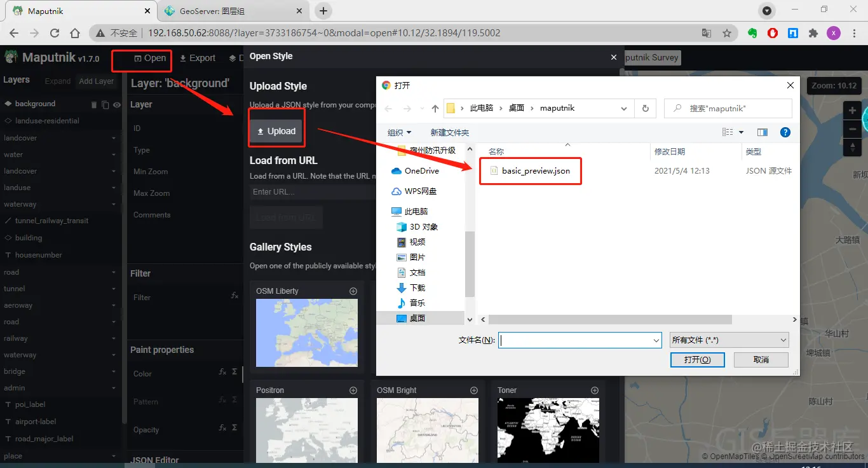Close the Open Style modal
Viewport: 868px width, 468px height.
(x=614, y=57)
